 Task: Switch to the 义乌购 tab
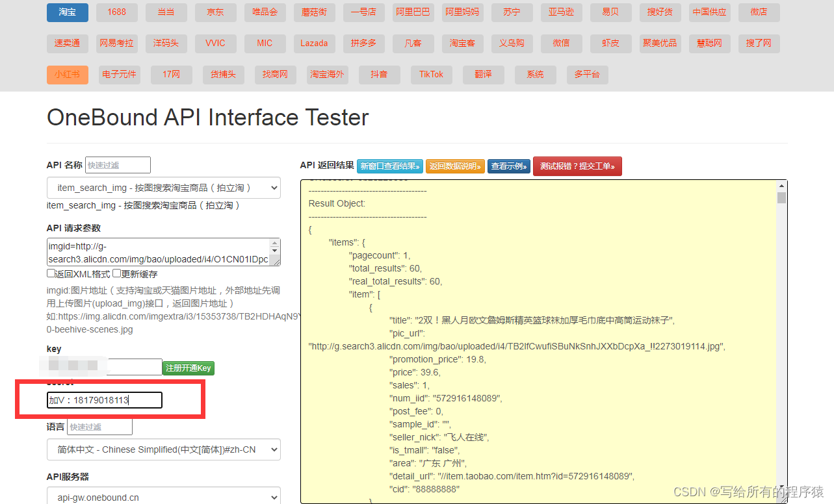pos(512,44)
